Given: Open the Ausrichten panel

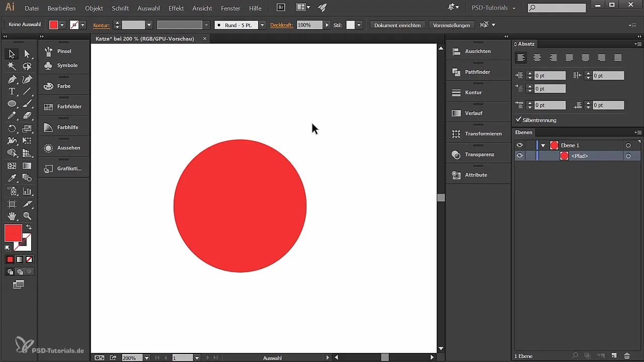Looking at the screenshot, I should click(477, 51).
